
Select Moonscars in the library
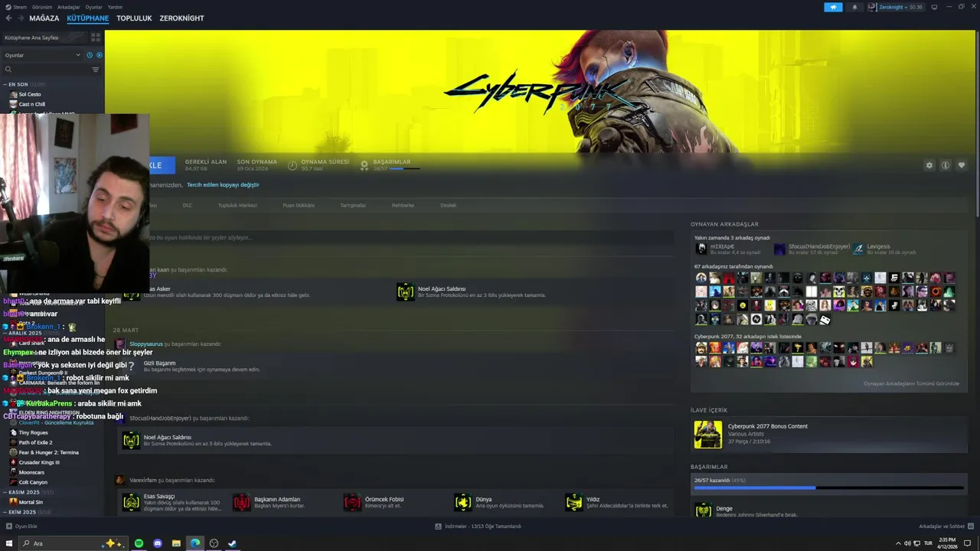[31, 472]
